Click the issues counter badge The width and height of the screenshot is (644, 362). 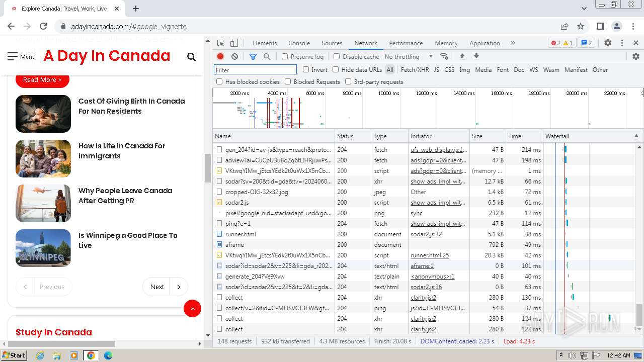coord(586,43)
